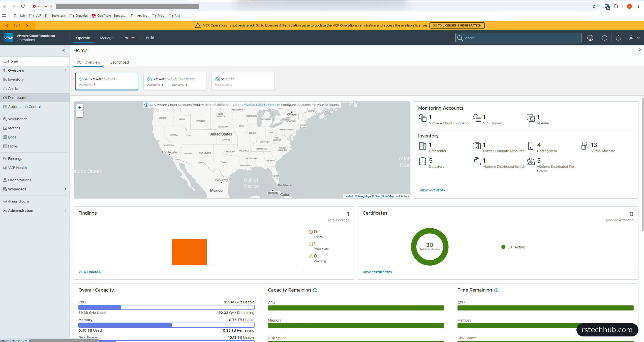Expand the Workloads sidebar section

[x=65, y=189]
